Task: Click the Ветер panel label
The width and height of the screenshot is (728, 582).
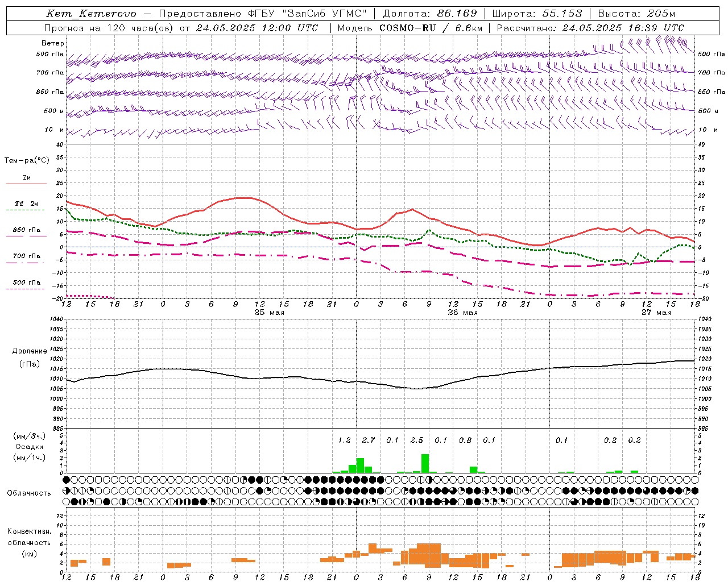Action: click(x=53, y=43)
